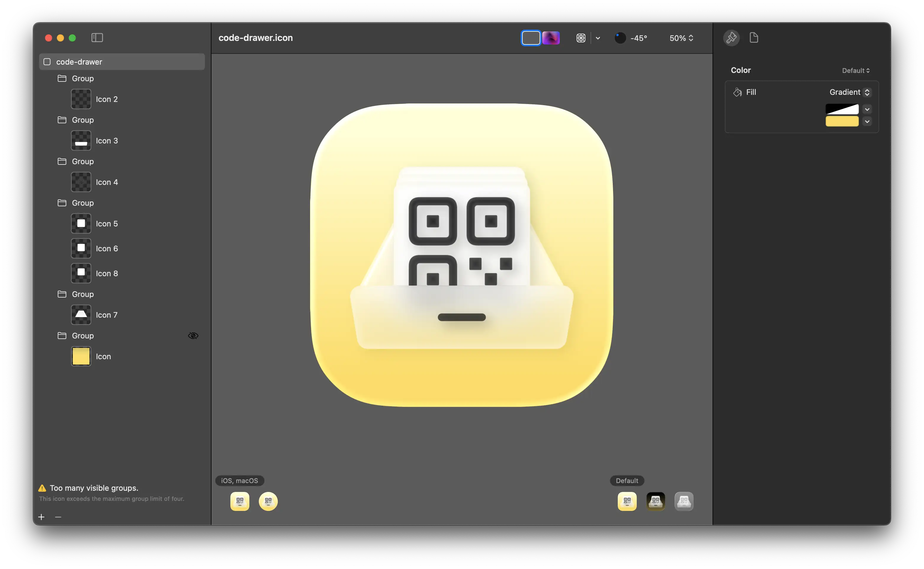The height and width of the screenshot is (569, 924).
Task: Click the large icon preview on canvas
Action: pyautogui.click(x=462, y=255)
